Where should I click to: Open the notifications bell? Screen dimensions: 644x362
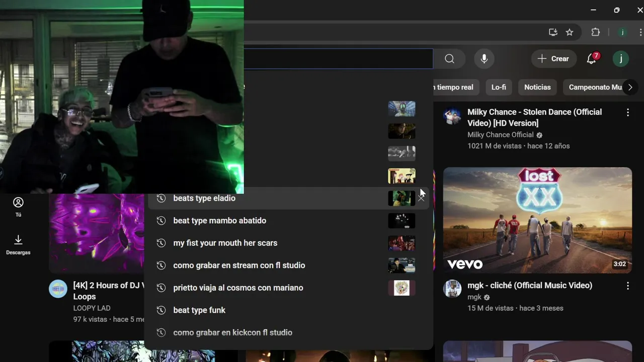click(592, 59)
